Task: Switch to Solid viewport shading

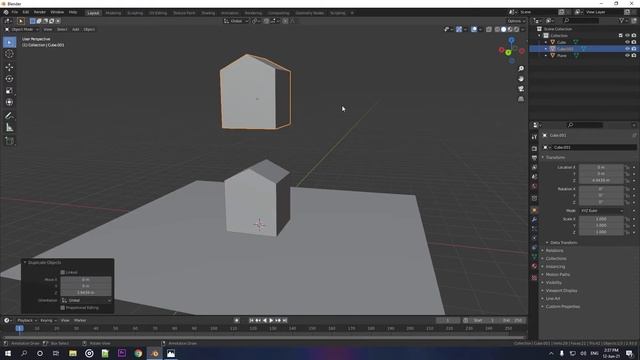Action: [504, 29]
